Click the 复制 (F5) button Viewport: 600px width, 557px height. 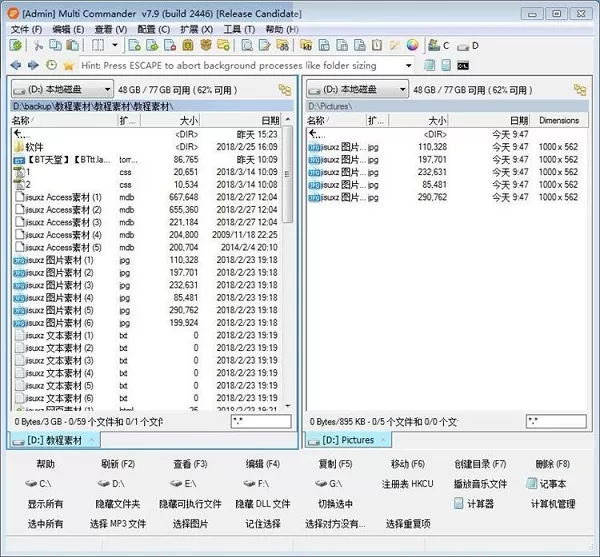[x=335, y=464]
